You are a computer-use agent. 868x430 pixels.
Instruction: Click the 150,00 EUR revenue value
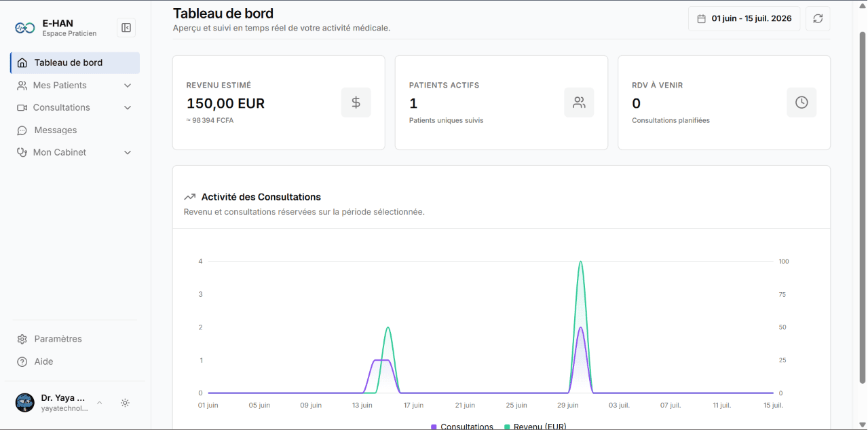coord(225,104)
